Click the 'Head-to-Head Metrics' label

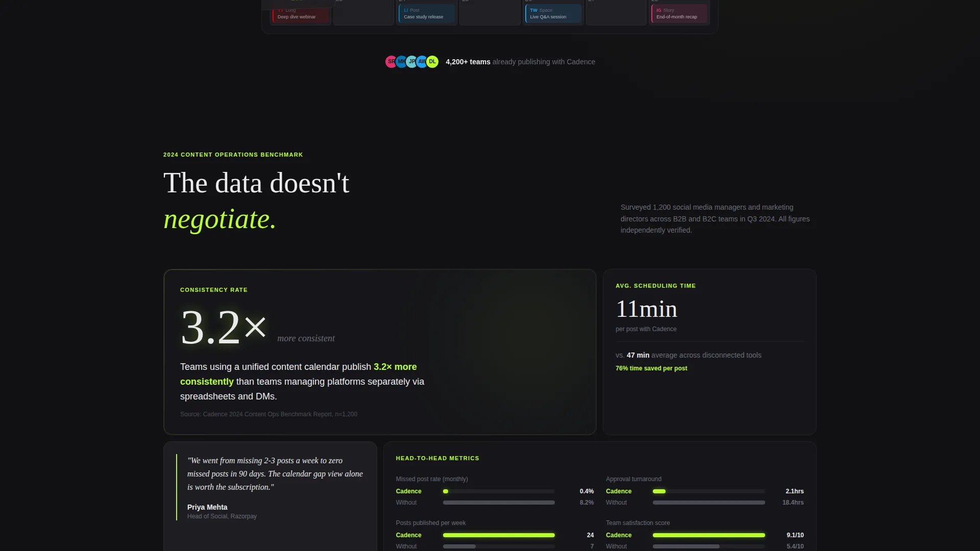point(437,458)
